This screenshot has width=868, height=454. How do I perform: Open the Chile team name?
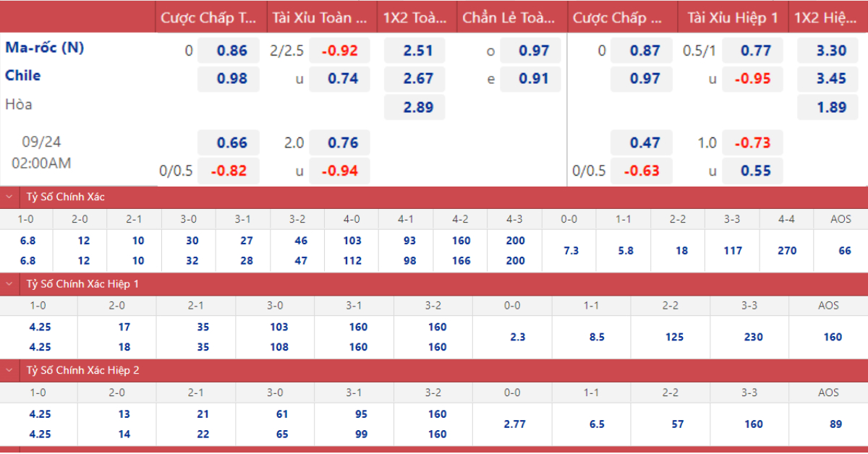click(x=23, y=76)
